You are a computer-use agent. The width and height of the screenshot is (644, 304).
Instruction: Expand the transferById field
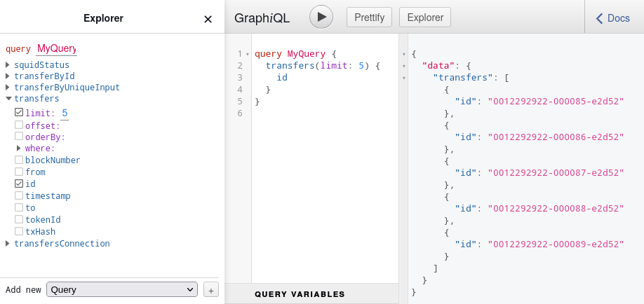[x=8, y=76]
